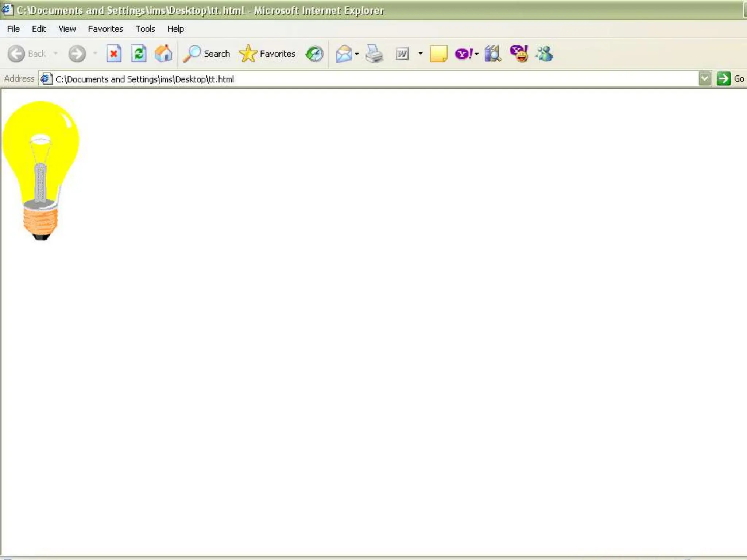Image resolution: width=747 pixels, height=560 pixels.
Task: Open the Tools menu
Action: [x=145, y=29]
